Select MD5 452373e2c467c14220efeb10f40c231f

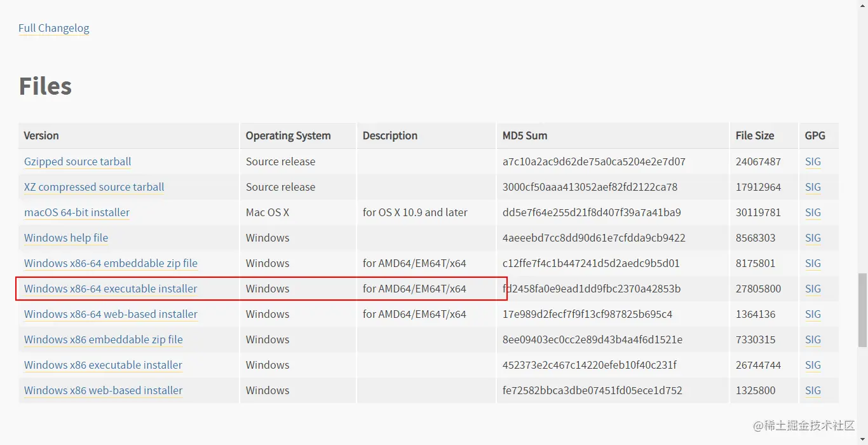(x=590, y=365)
